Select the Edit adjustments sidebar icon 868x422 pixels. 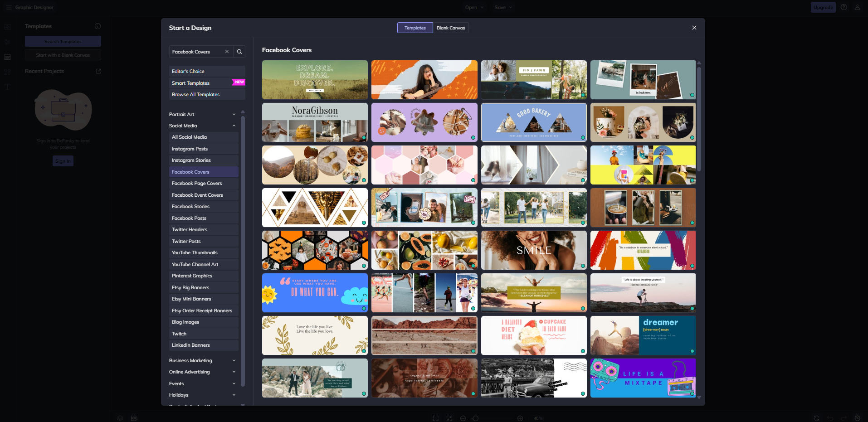pos(7,42)
